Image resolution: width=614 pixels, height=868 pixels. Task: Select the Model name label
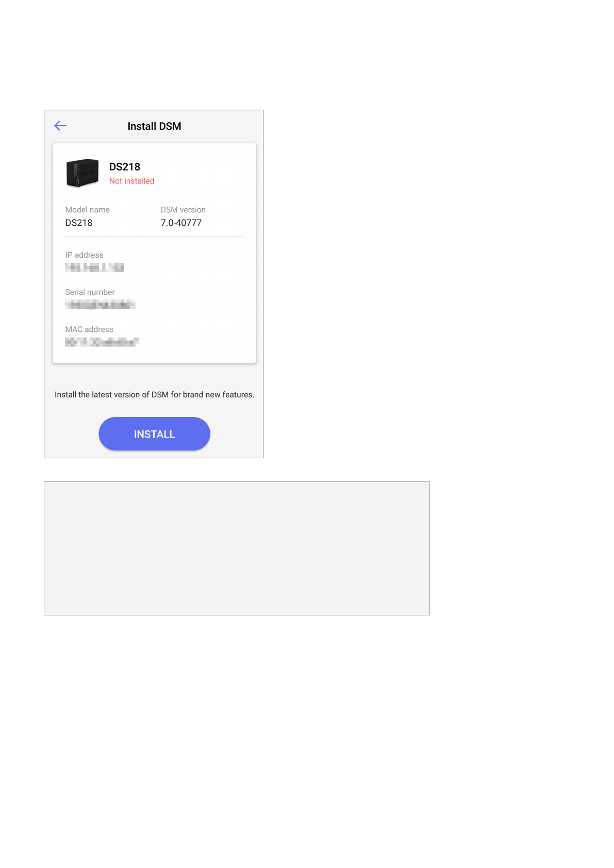point(88,210)
